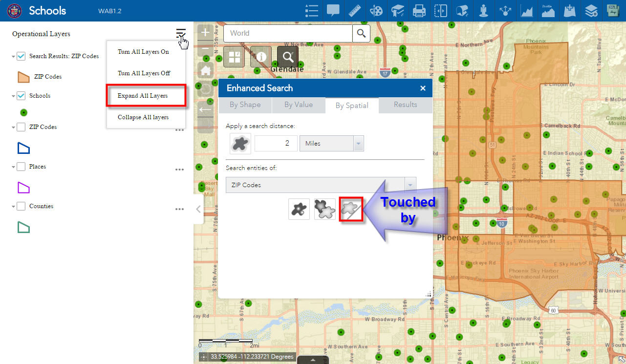
Task: Open the Places layer ellipsis menu
Action: (x=180, y=170)
